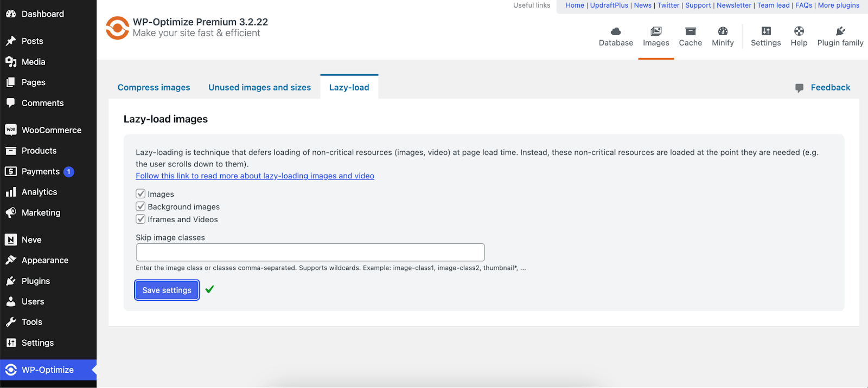Image resolution: width=868 pixels, height=388 pixels.
Task: Click the Comments bubble icon
Action: (11, 102)
